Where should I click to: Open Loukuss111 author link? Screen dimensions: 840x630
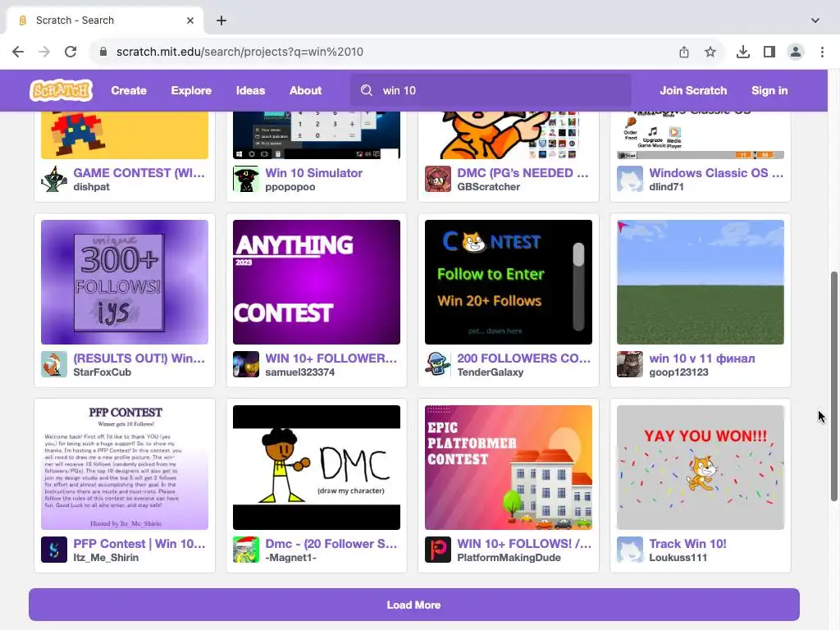tap(678, 558)
